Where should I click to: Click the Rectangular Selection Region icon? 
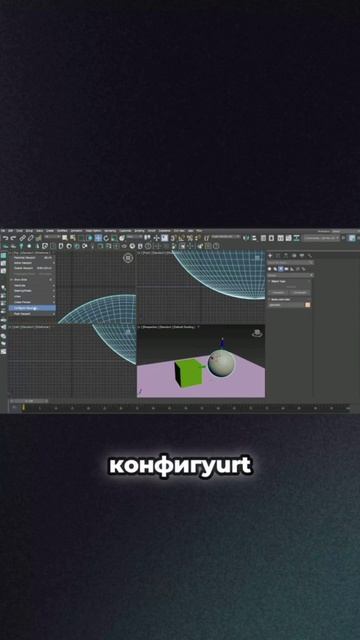click(x=82, y=238)
